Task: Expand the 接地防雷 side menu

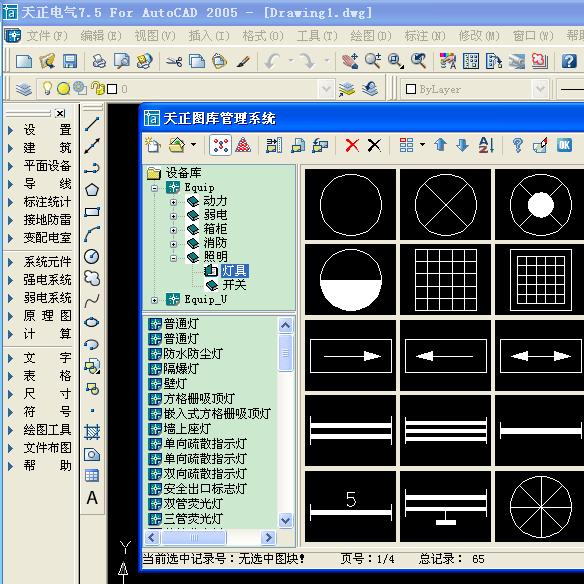Action: click(47, 220)
